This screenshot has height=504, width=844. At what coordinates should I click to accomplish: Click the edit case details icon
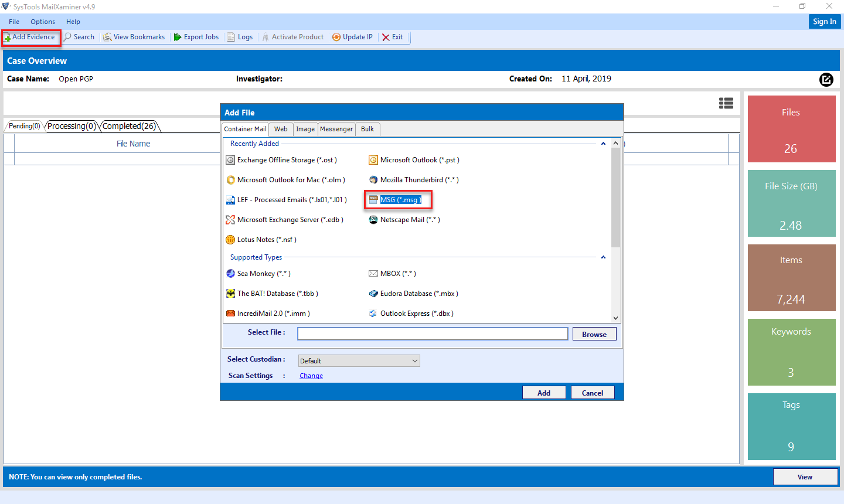pyautogui.click(x=826, y=79)
